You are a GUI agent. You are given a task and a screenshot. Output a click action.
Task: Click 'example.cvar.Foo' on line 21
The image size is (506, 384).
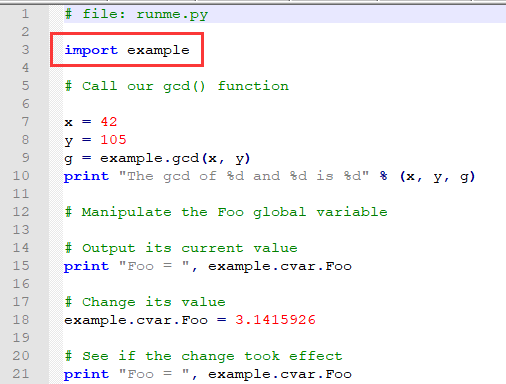(280, 374)
